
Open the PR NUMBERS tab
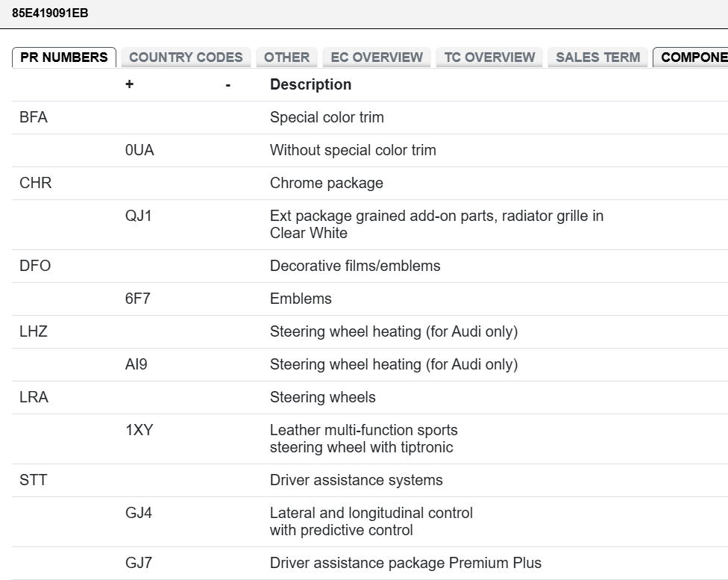click(64, 57)
